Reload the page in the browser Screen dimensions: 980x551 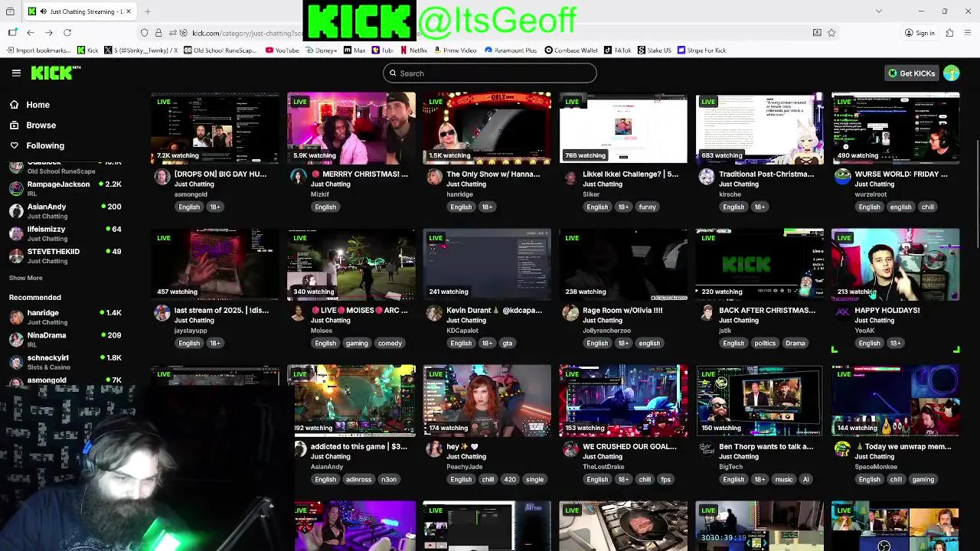coord(67,32)
